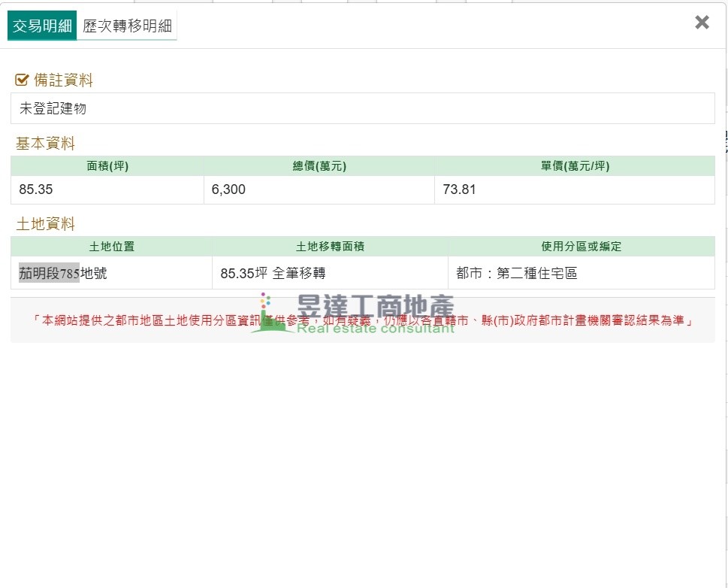
Task: Switch to the 交易明細 tab
Action: point(42,26)
